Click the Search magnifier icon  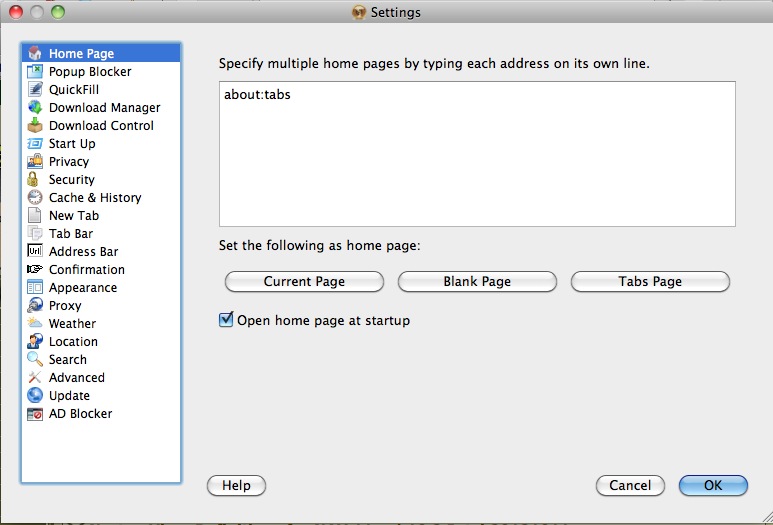[34, 360]
